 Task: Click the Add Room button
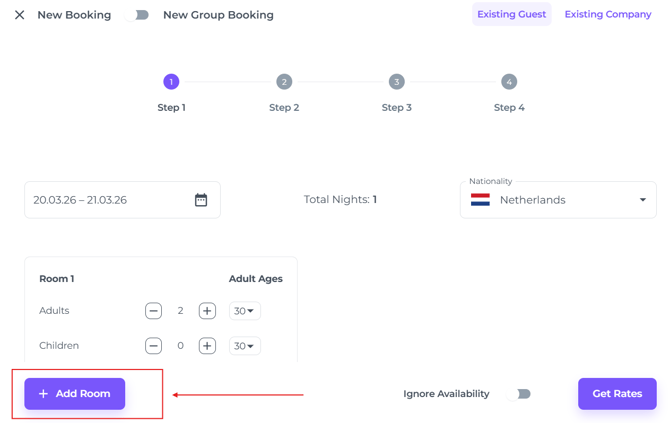tap(75, 394)
